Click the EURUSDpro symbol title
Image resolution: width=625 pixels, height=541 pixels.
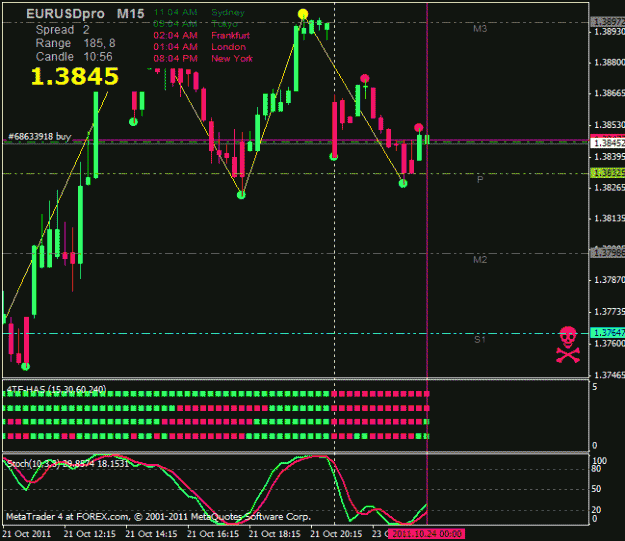click(65, 14)
